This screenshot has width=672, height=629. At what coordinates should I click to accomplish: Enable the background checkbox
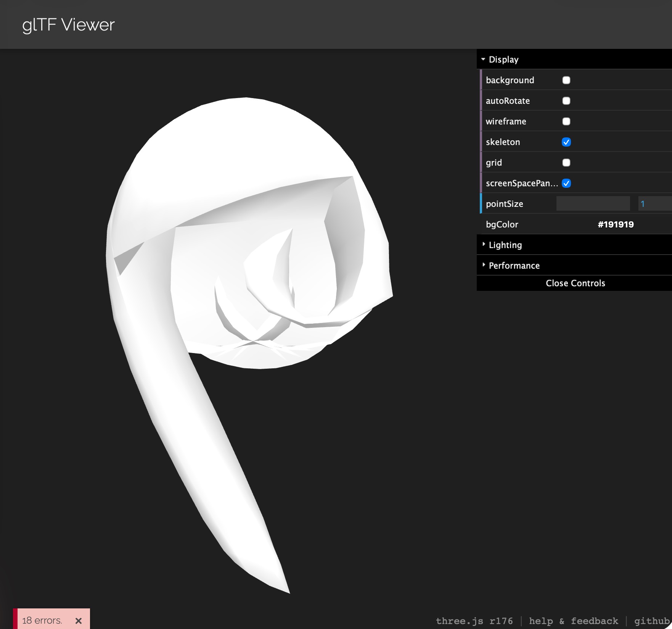566,80
